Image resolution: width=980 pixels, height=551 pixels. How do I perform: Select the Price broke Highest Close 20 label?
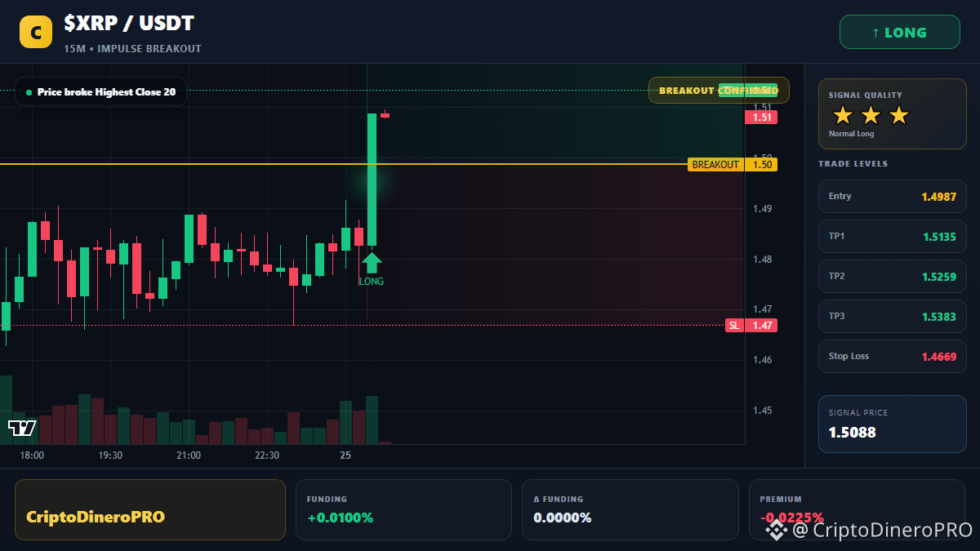[100, 92]
